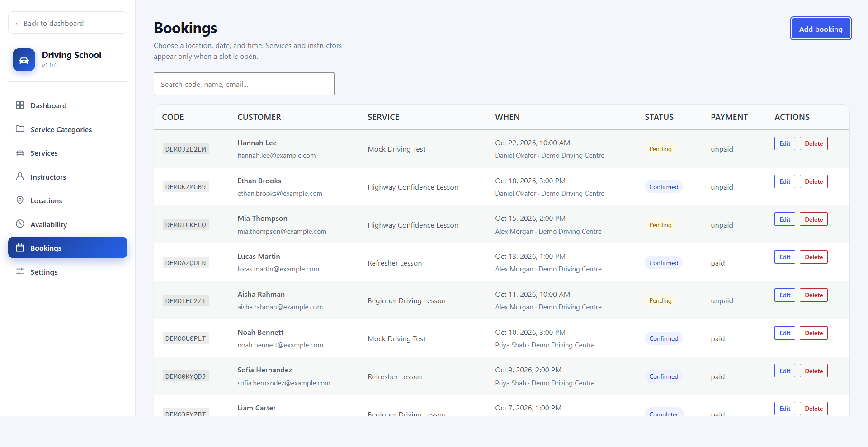Screen dimensions: 868x447
Task: Open the Instructors section
Action: coord(68,177)
